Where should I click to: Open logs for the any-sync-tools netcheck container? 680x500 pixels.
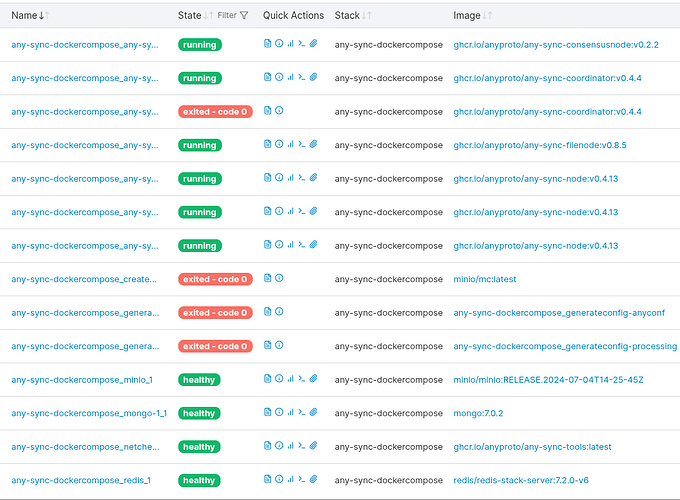[x=268, y=445]
